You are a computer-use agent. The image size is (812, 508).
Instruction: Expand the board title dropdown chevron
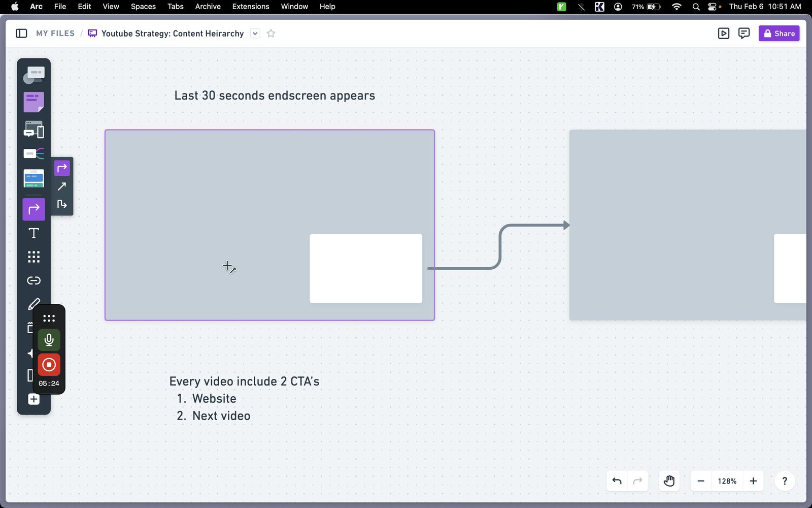point(255,34)
